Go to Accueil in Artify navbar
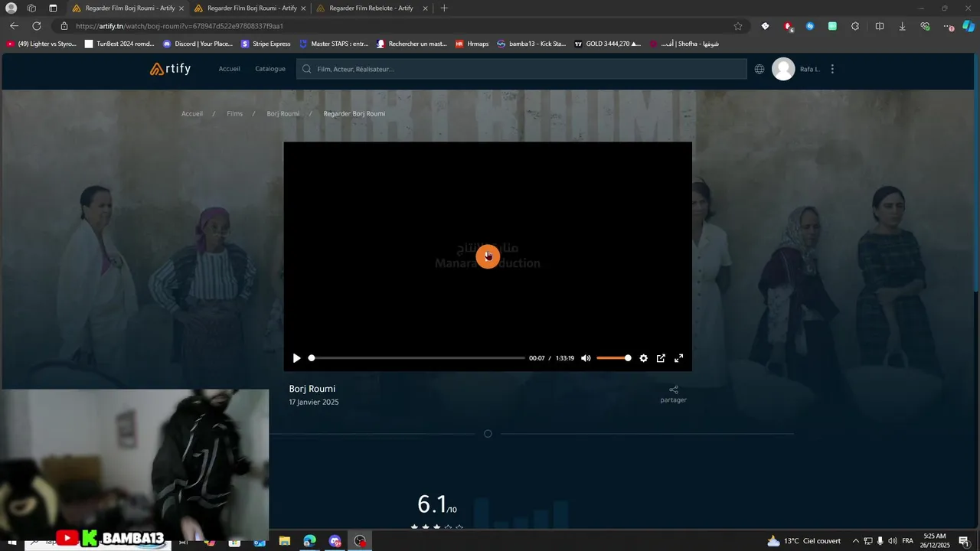The height and width of the screenshot is (551, 980). coord(229,69)
